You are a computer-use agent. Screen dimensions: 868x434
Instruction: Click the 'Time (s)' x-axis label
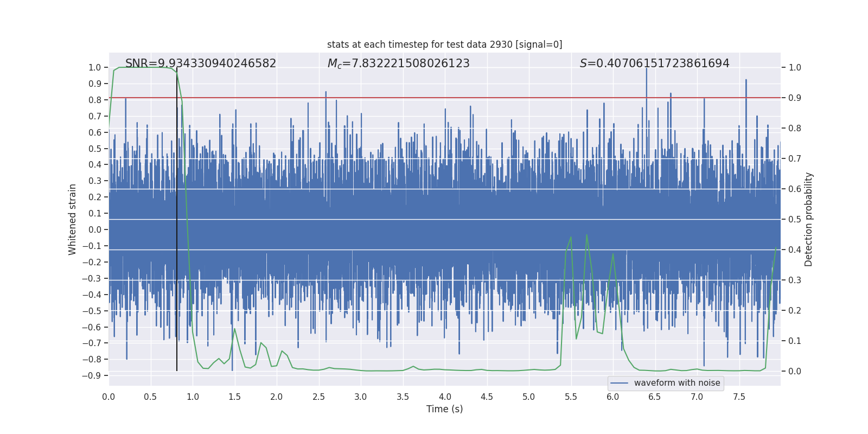click(x=445, y=409)
